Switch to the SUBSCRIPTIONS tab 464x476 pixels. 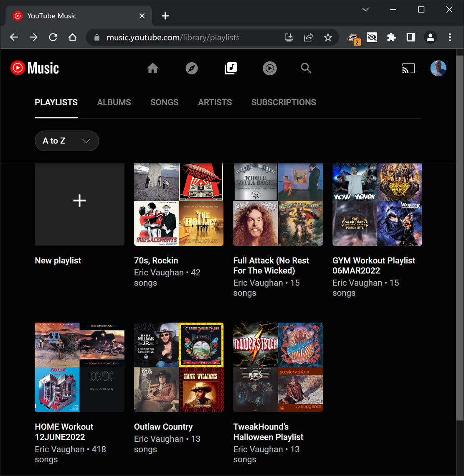284,102
